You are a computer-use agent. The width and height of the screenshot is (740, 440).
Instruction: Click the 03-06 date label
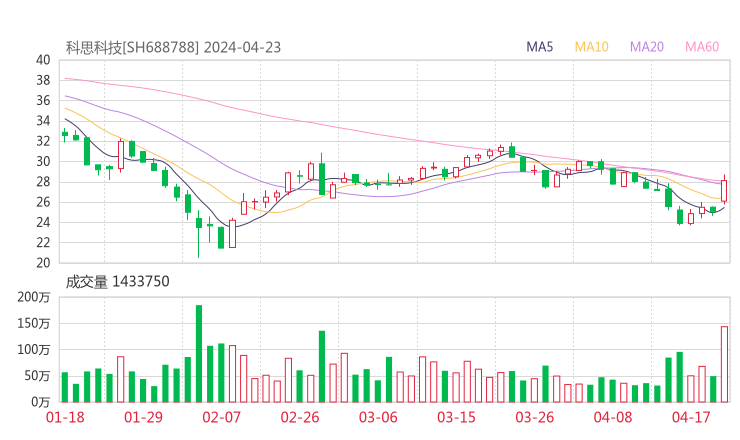[x=378, y=417]
